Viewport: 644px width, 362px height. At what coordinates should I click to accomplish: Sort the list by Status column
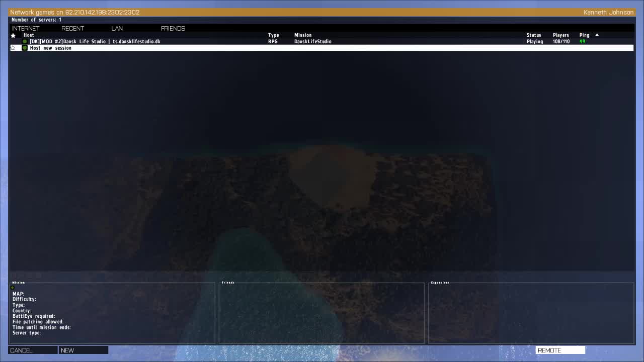click(534, 35)
